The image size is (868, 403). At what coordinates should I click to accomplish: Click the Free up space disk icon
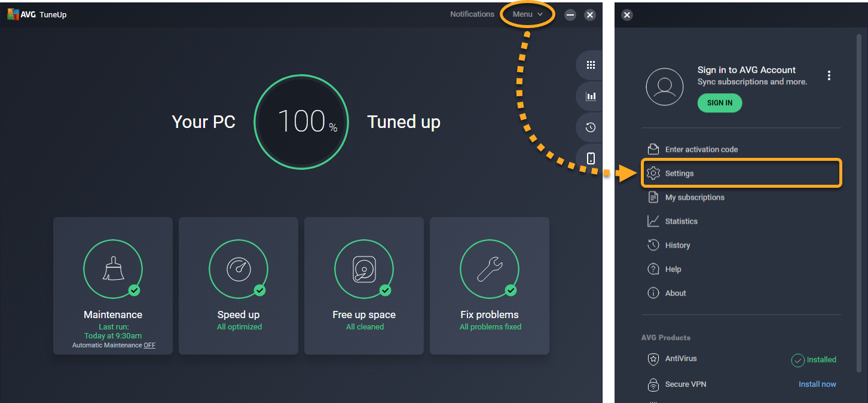pyautogui.click(x=364, y=269)
